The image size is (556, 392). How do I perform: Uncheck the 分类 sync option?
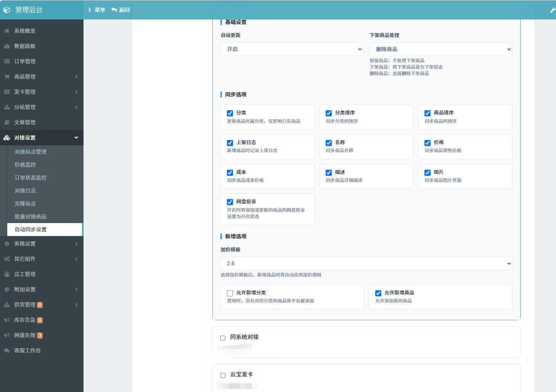[230, 113]
